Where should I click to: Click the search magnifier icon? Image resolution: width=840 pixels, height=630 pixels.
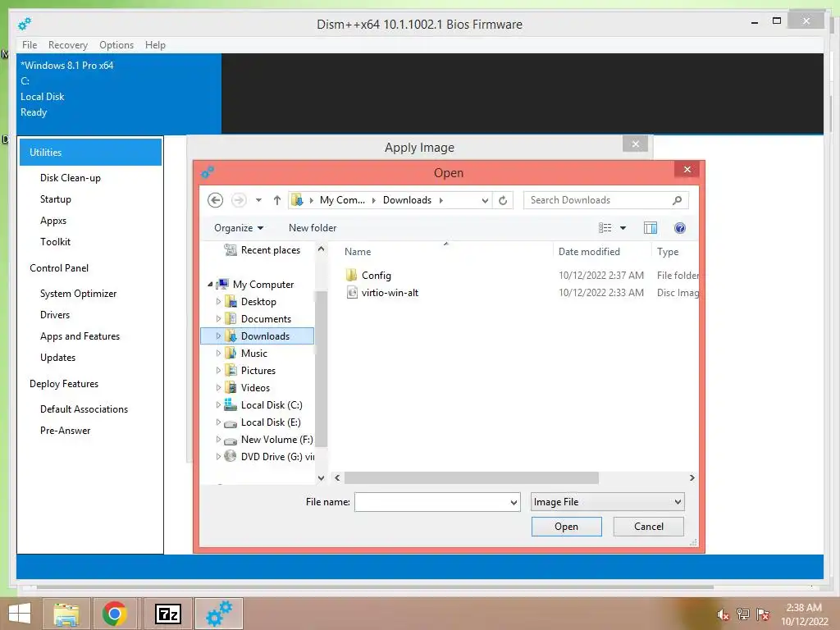(x=677, y=200)
